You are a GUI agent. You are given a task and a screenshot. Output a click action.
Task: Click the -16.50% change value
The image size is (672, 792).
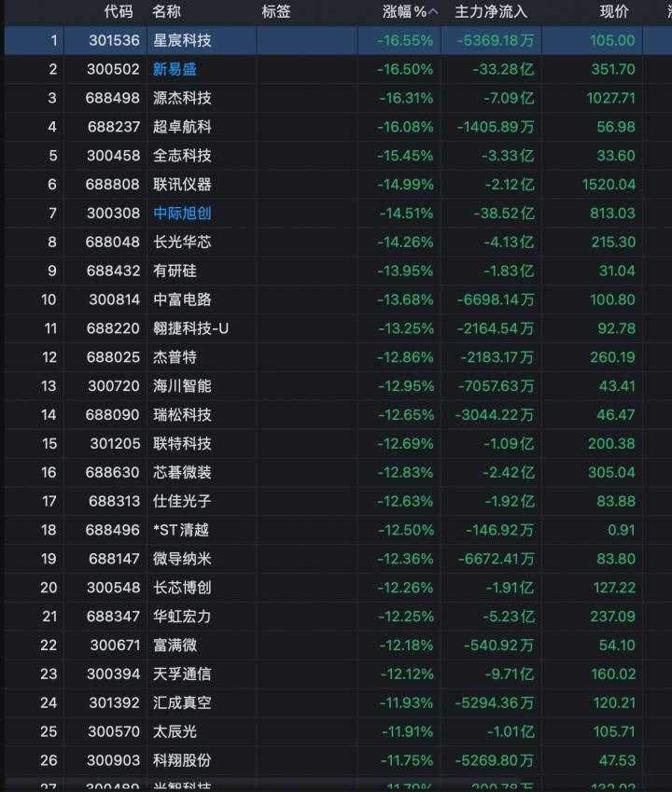pos(405,69)
